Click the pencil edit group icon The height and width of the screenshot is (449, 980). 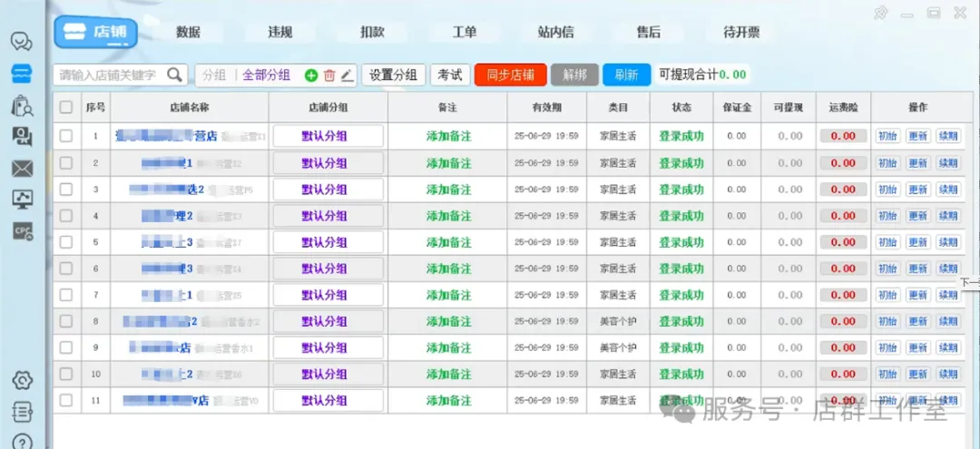pos(347,75)
